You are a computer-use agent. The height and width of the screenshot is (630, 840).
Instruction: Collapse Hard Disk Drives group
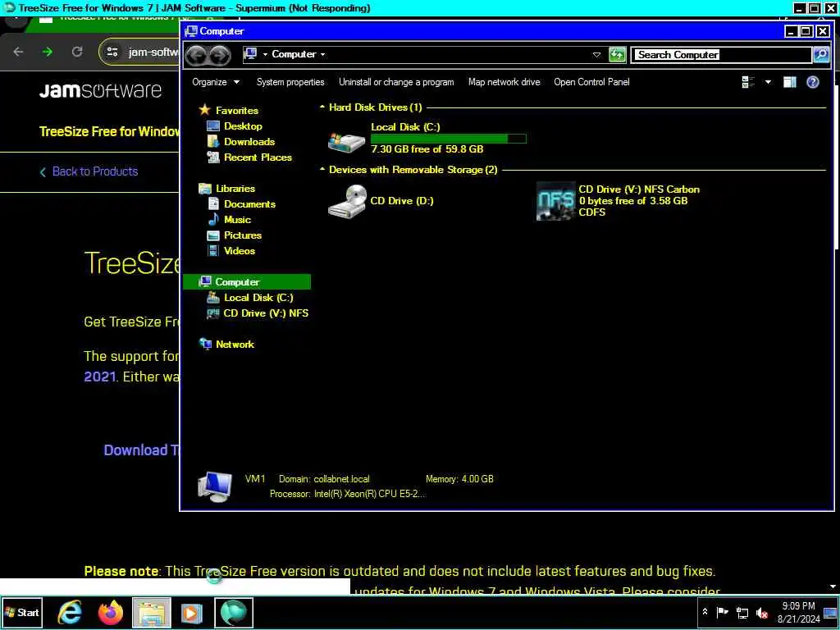coord(322,107)
